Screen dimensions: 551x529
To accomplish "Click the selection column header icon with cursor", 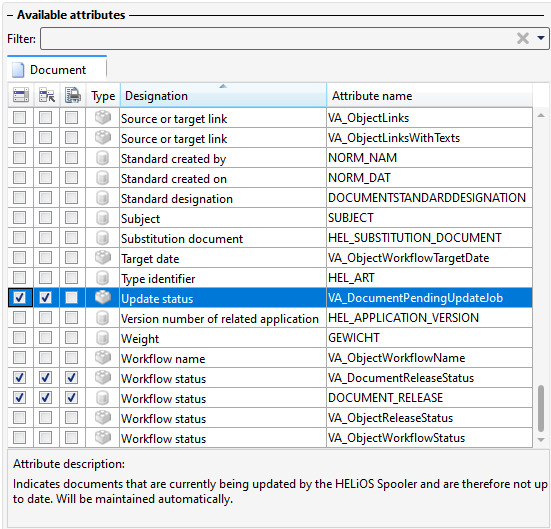I will (47, 95).
